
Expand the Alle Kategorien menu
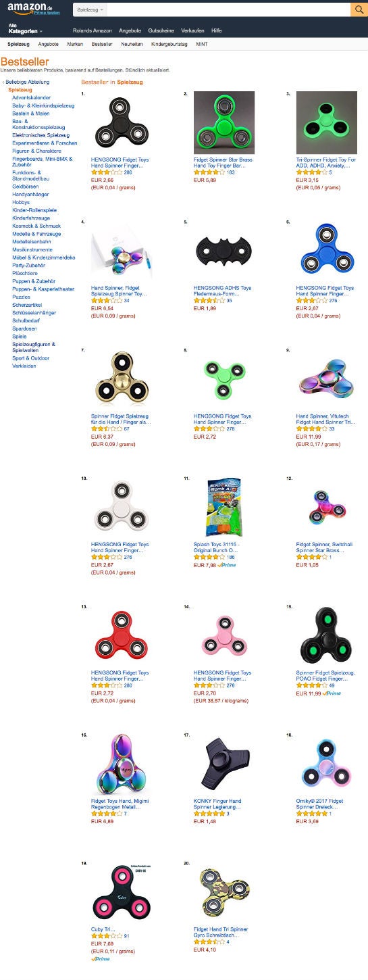click(26, 28)
